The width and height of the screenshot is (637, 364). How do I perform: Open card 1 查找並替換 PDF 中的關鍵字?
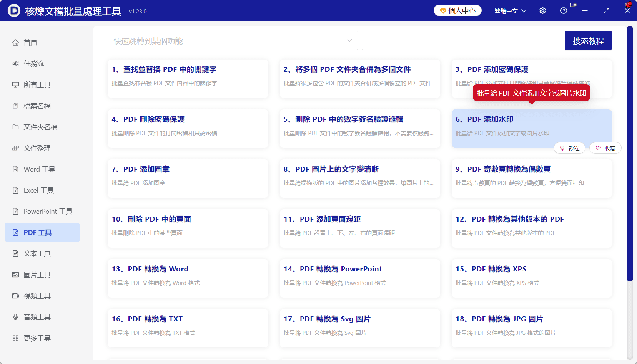[x=188, y=79]
